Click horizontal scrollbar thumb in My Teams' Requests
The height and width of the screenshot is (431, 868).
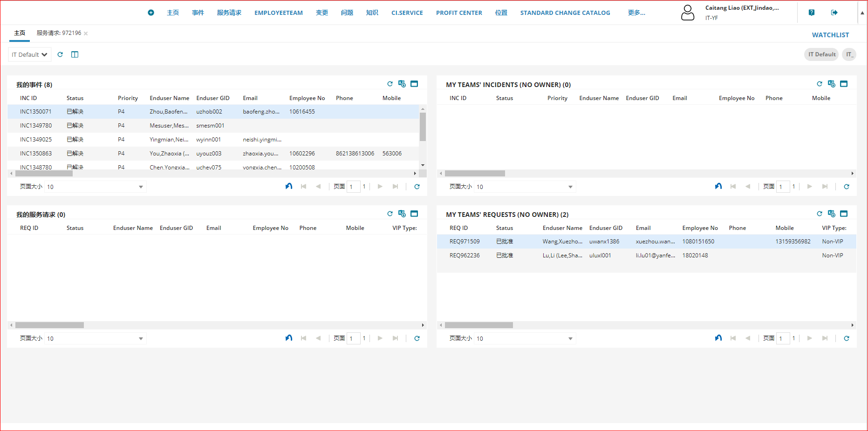click(x=479, y=325)
